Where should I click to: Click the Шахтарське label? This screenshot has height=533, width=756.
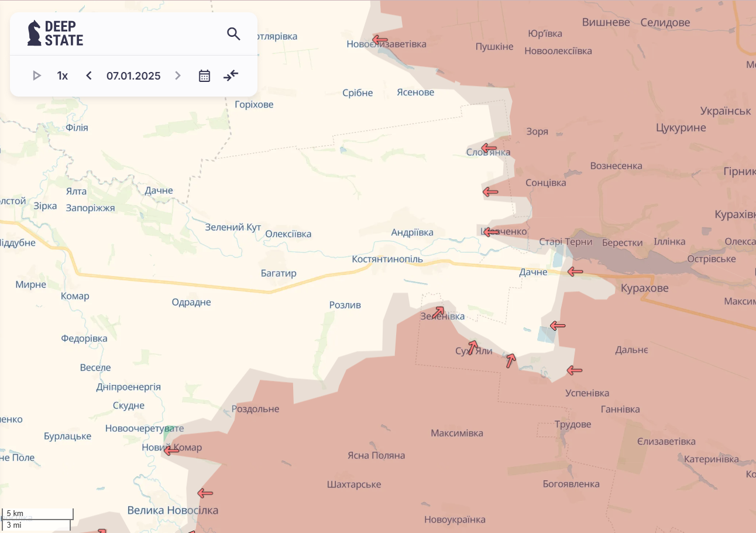point(354,484)
